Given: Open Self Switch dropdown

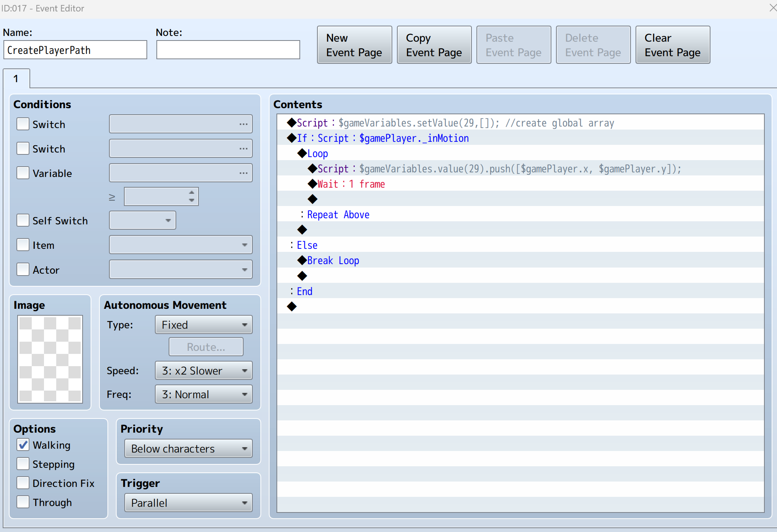Looking at the screenshot, I should point(143,221).
